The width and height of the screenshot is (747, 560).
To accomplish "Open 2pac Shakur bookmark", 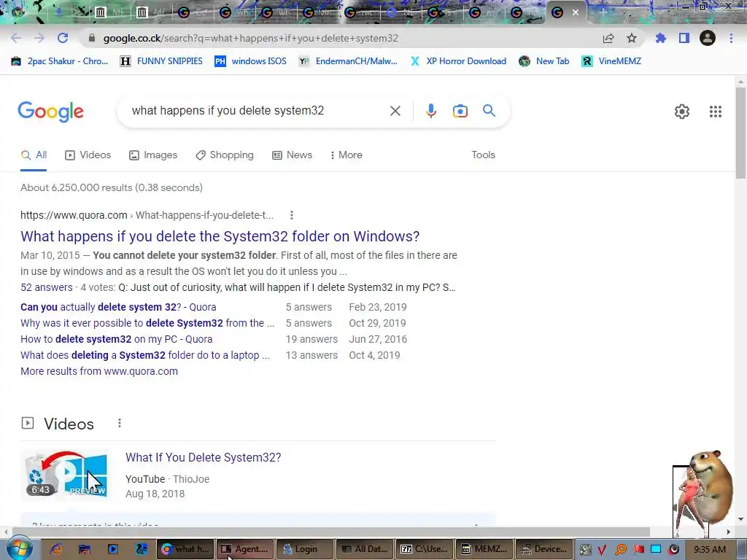I will point(60,61).
